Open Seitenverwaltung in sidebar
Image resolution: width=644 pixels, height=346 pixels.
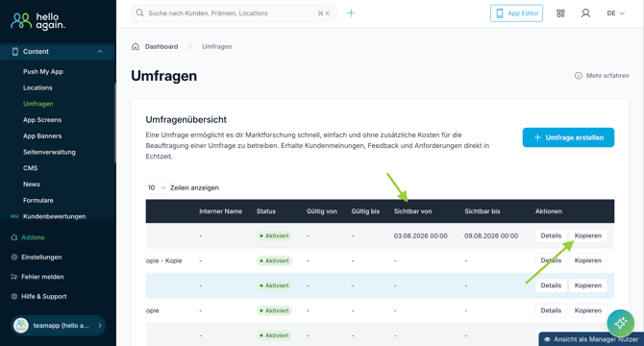pos(49,152)
